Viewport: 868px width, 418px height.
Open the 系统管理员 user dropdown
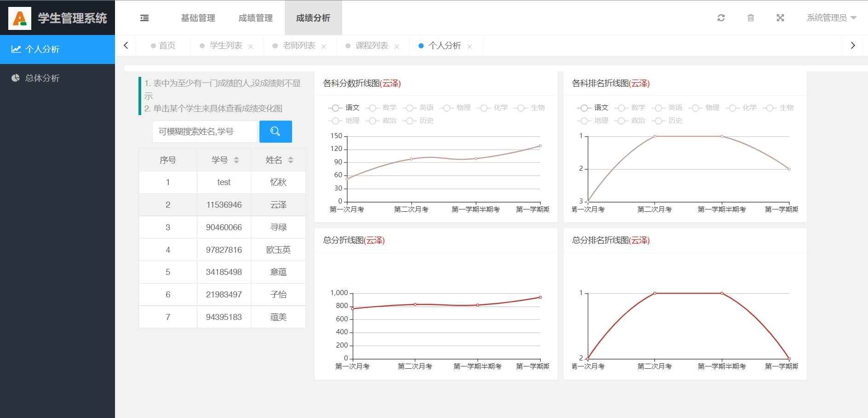(x=831, y=18)
